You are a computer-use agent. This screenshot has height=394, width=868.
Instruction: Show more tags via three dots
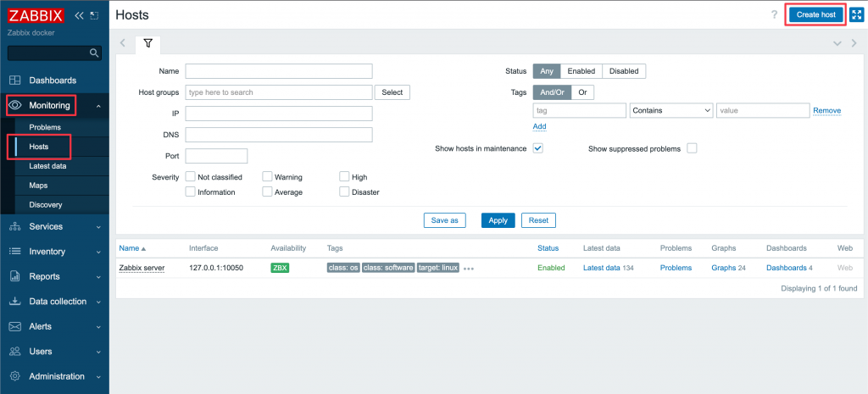coord(469,269)
